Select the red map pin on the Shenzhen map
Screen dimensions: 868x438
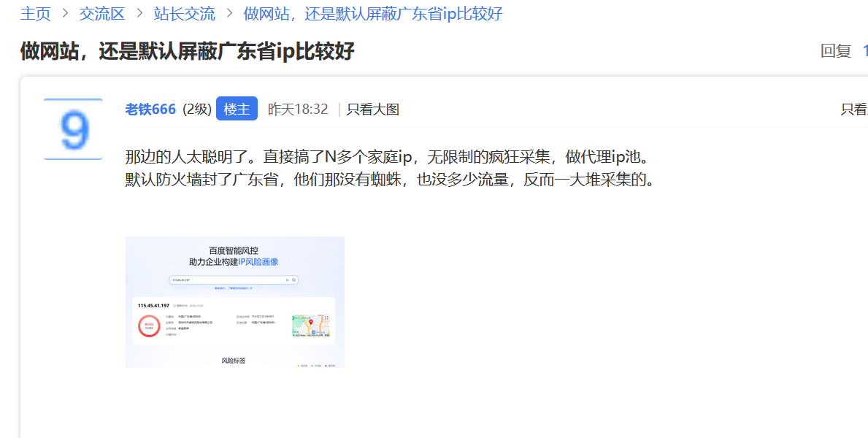click(x=311, y=322)
